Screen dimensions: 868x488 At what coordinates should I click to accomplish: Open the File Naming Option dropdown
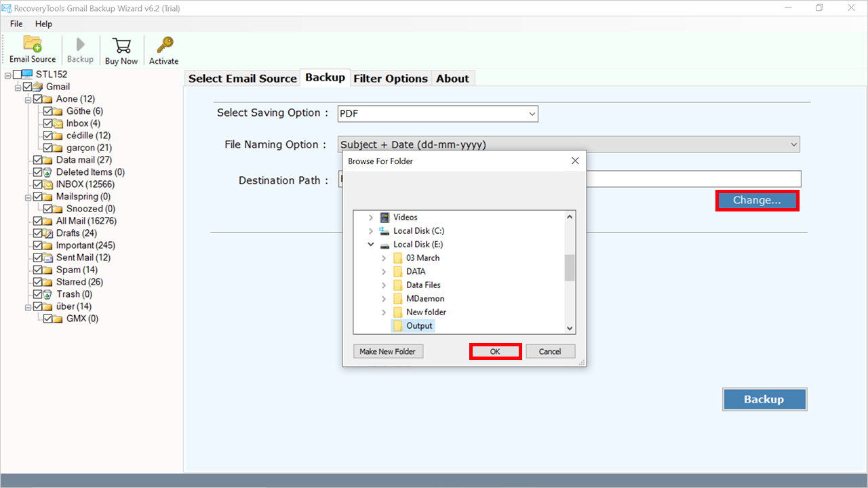coord(569,144)
